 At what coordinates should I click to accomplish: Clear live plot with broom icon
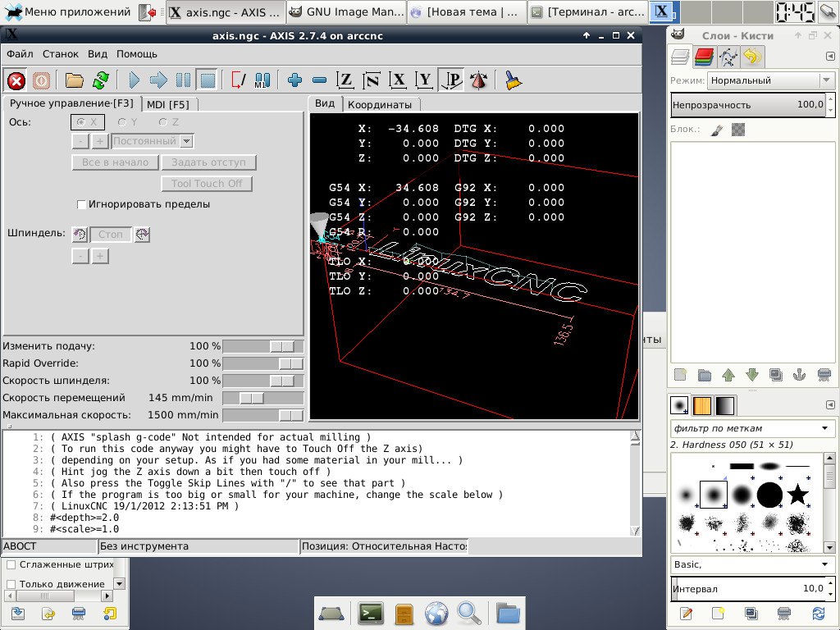coord(513,80)
